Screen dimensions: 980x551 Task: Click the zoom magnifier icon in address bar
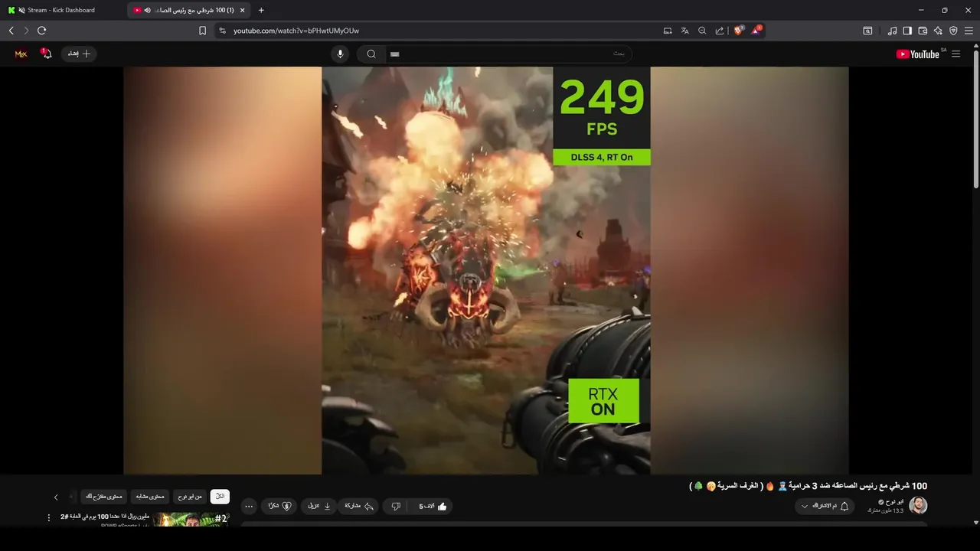coord(702,31)
